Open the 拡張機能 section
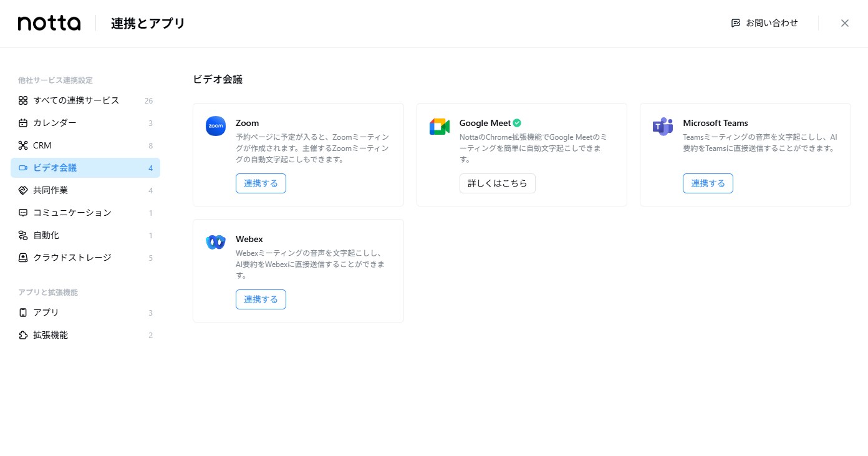This screenshot has height=456, width=868. (x=85, y=335)
